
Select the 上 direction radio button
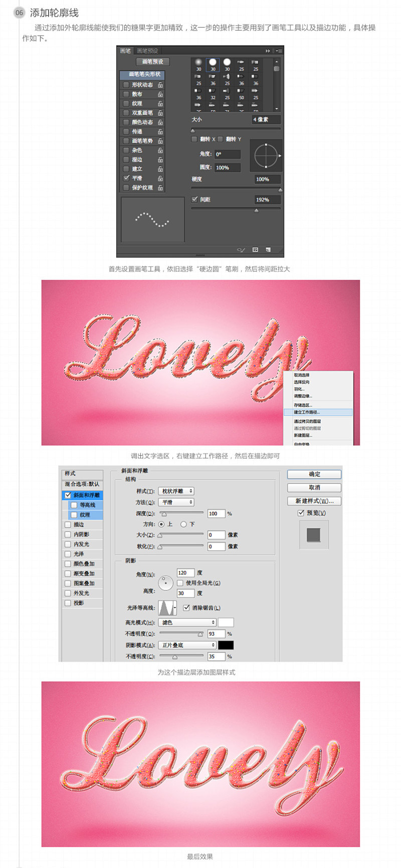click(161, 524)
